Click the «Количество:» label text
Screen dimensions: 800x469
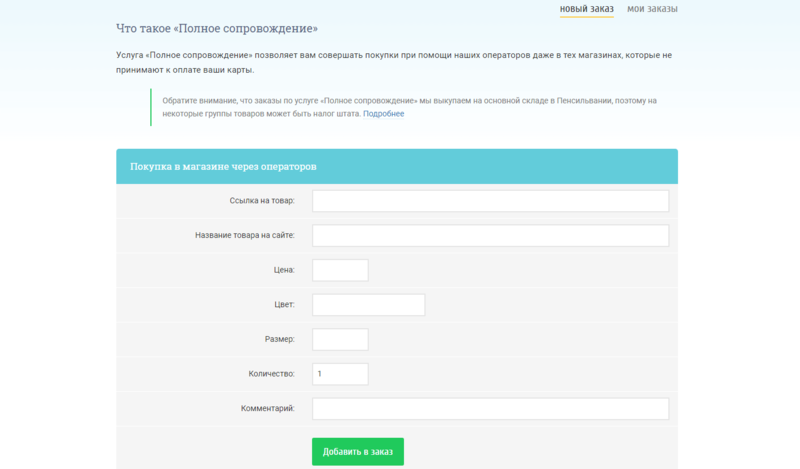(271, 374)
